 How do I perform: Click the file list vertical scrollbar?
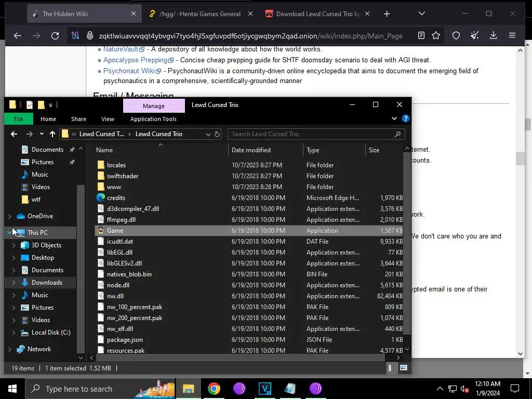coord(407,243)
